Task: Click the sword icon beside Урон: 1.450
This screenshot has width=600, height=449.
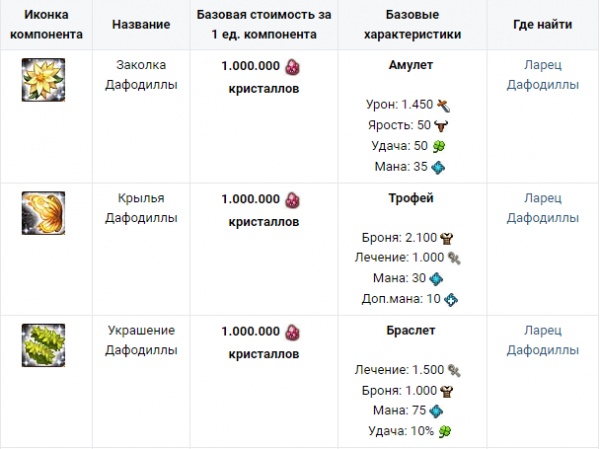Action: [x=445, y=104]
